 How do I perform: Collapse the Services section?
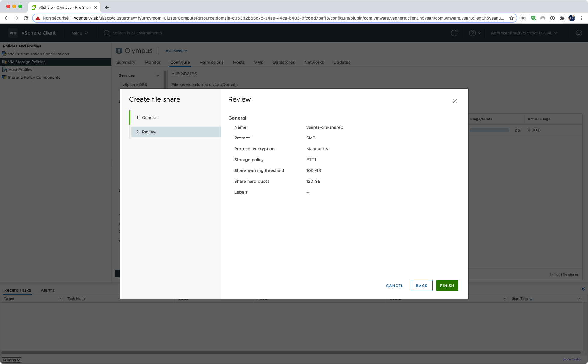point(157,75)
